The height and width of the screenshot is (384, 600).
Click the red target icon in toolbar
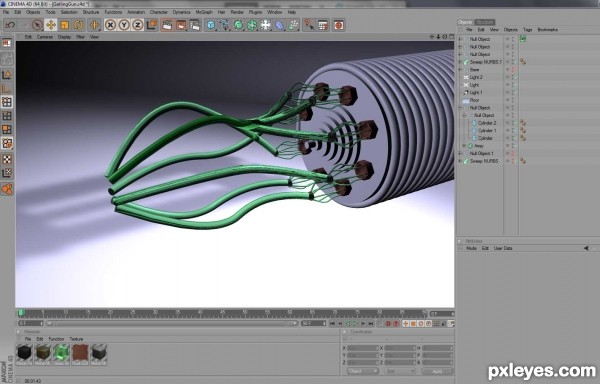(x=339, y=25)
